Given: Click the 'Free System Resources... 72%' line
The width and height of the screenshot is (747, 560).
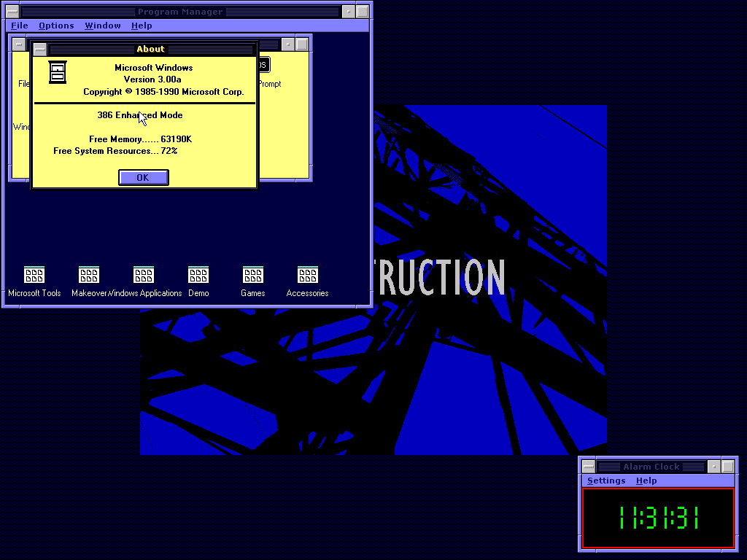Looking at the screenshot, I should point(115,151).
